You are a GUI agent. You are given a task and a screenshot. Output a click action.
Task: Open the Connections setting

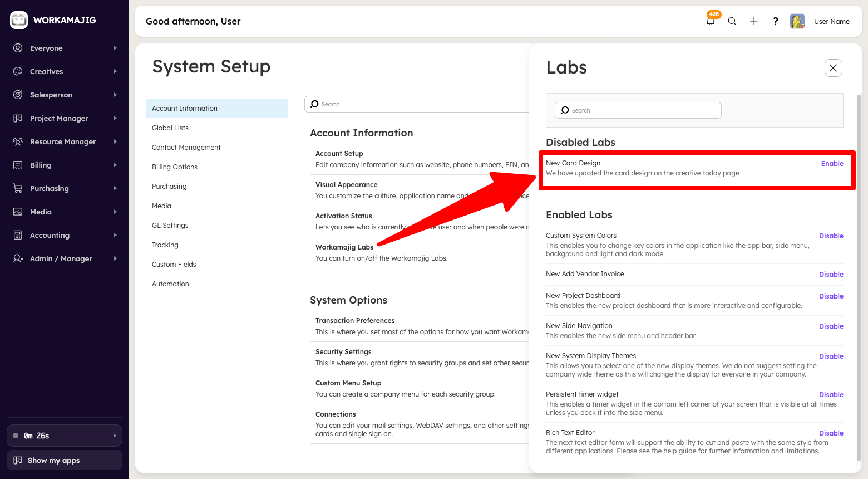point(336,414)
